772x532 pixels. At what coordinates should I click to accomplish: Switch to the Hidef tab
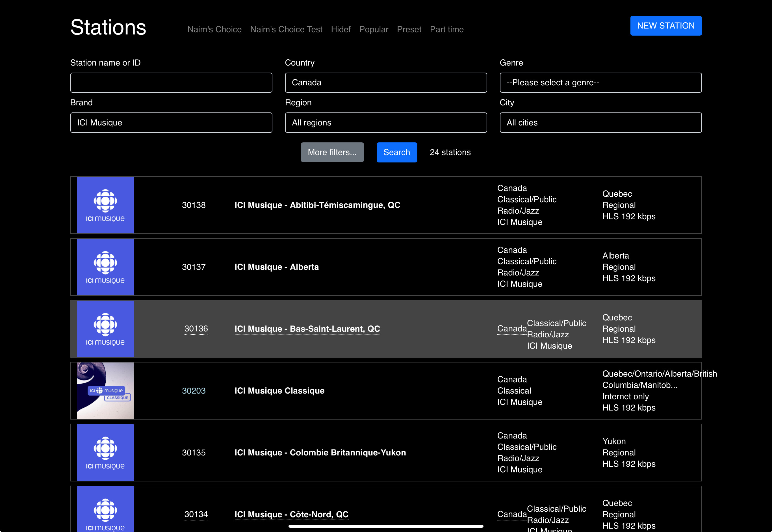tap(341, 29)
